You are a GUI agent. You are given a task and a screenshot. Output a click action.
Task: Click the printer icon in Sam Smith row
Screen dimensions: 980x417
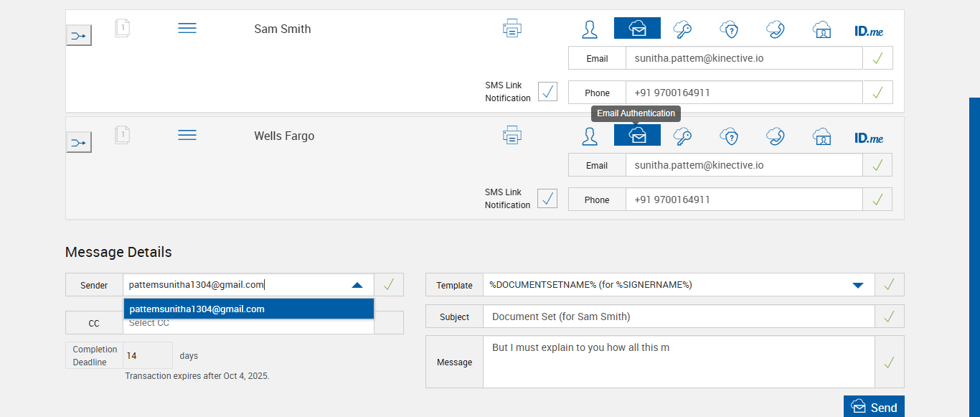pyautogui.click(x=512, y=29)
